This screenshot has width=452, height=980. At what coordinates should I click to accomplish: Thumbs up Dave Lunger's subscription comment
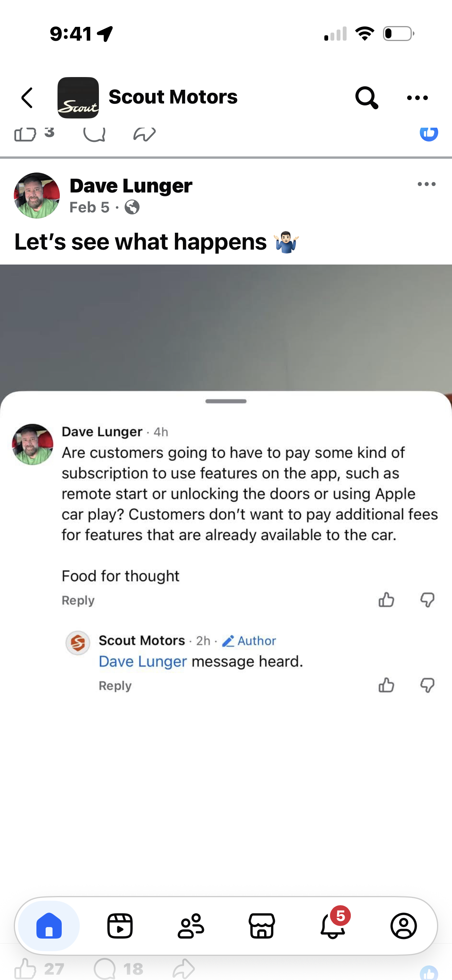386,600
